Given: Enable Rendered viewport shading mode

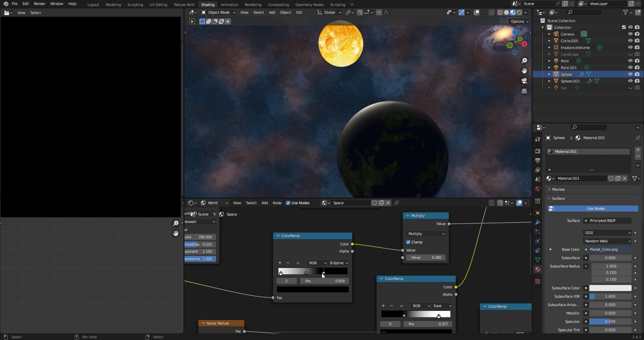Looking at the screenshot, I should tap(519, 13).
